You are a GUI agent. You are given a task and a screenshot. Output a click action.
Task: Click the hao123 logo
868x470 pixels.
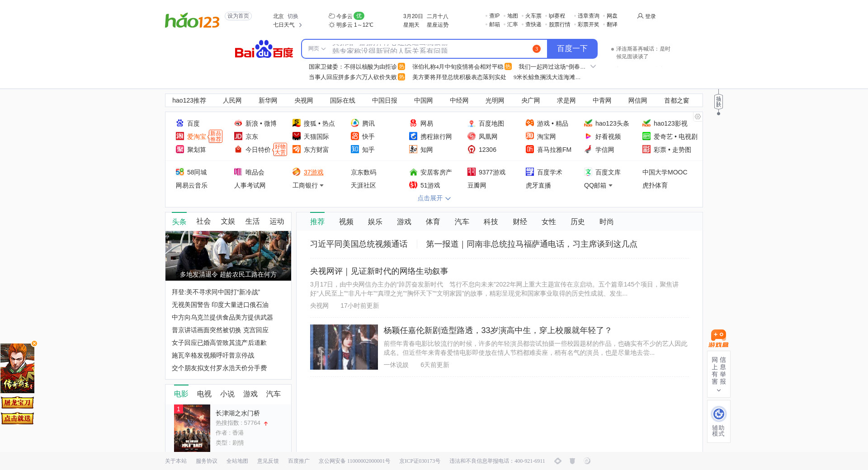tap(192, 20)
